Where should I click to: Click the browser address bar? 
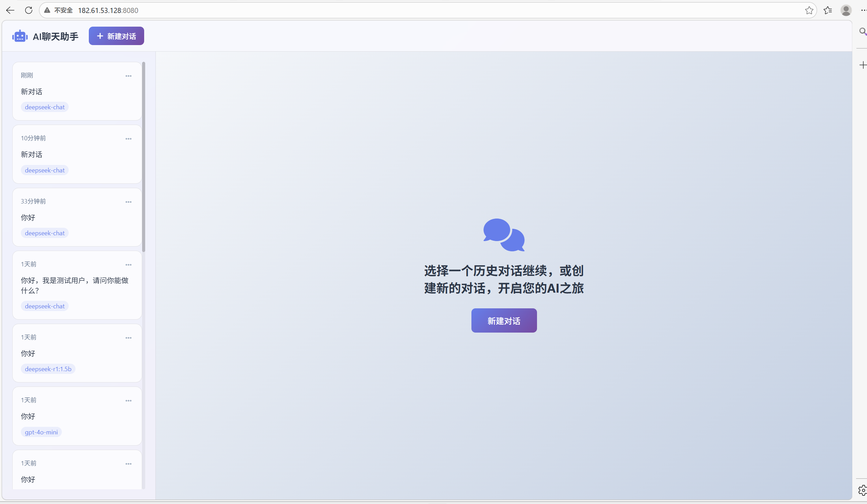tap(413, 10)
